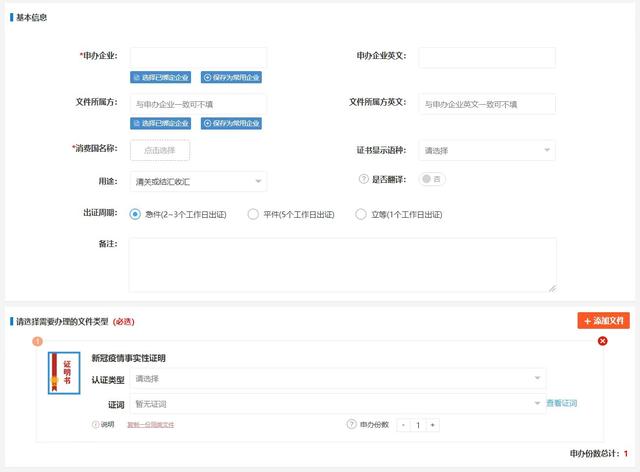Open the 用途 dropdown

[198, 181]
